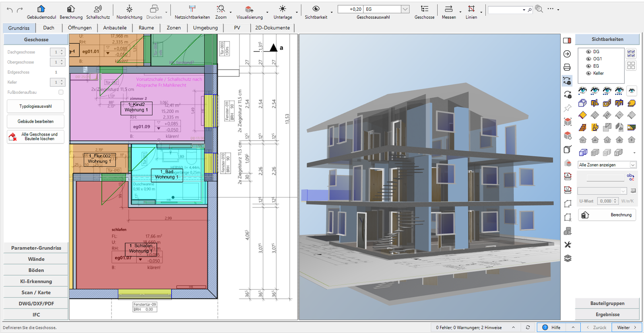Expand the Visualisierung dropdown arrow
The height and width of the screenshot is (333, 644).
pyautogui.click(x=267, y=12)
